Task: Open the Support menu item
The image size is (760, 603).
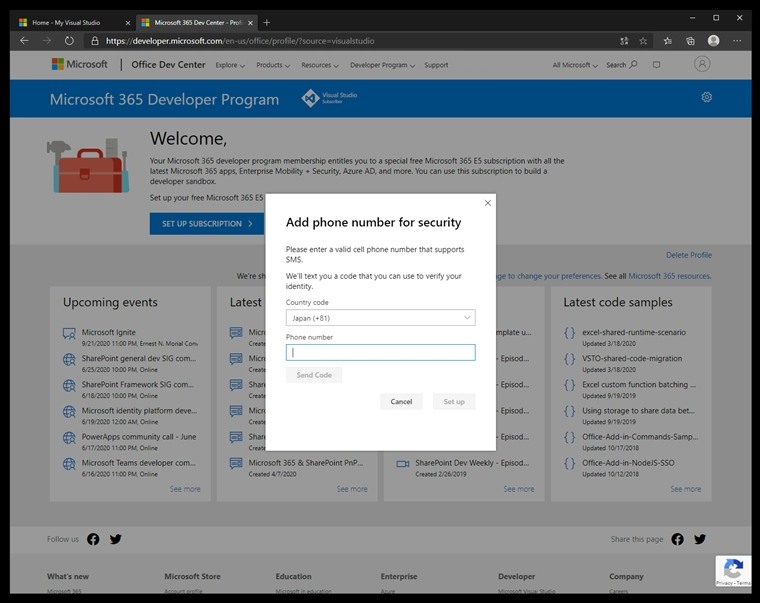Action: tap(436, 65)
